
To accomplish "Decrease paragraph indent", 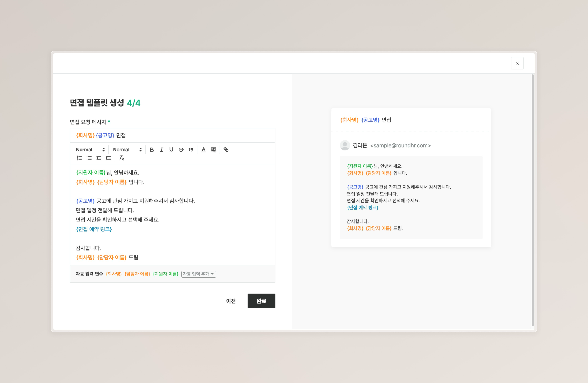I will [99, 158].
